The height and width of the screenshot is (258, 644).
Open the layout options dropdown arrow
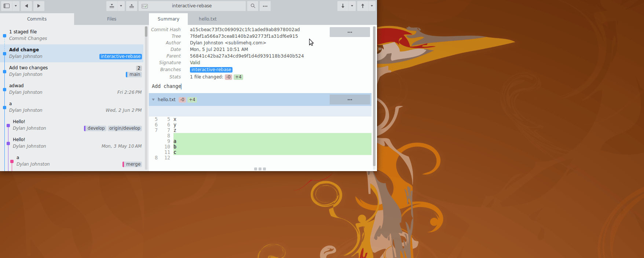pos(16,6)
